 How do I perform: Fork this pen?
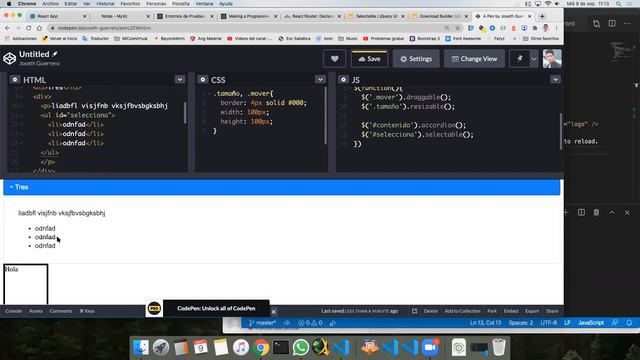tap(492, 311)
